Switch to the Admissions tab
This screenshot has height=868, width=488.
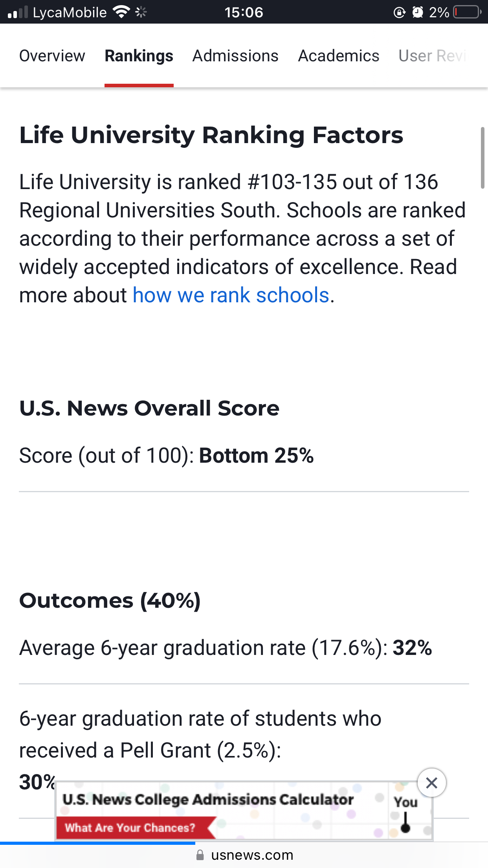coord(235,56)
